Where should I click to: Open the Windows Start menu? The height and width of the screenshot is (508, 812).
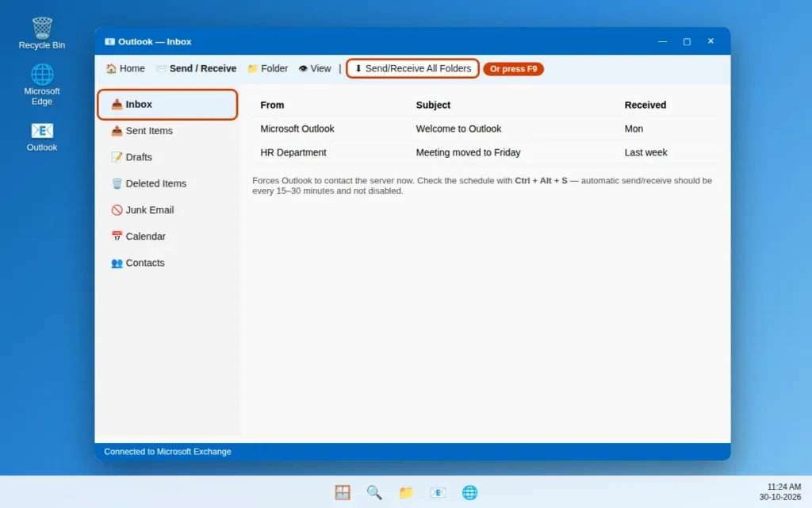pyautogui.click(x=343, y=492)
